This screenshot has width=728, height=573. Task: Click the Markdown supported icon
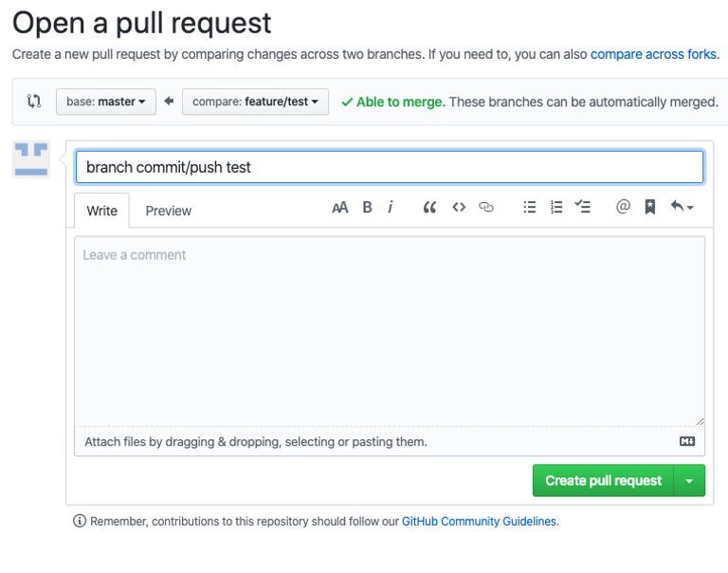click(x=687, y=441)
